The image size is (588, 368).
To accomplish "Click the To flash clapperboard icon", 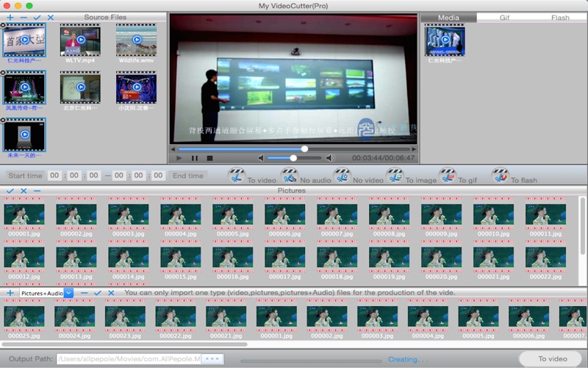I will click(x=501, y=175).
